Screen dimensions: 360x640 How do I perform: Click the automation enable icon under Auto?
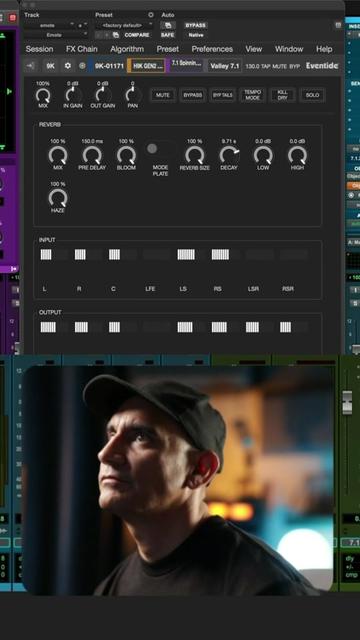168,25
